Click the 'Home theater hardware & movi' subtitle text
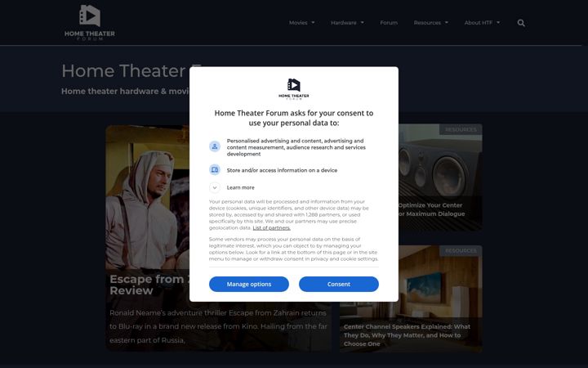Screen dimensions: 588x368 point(125,92)
